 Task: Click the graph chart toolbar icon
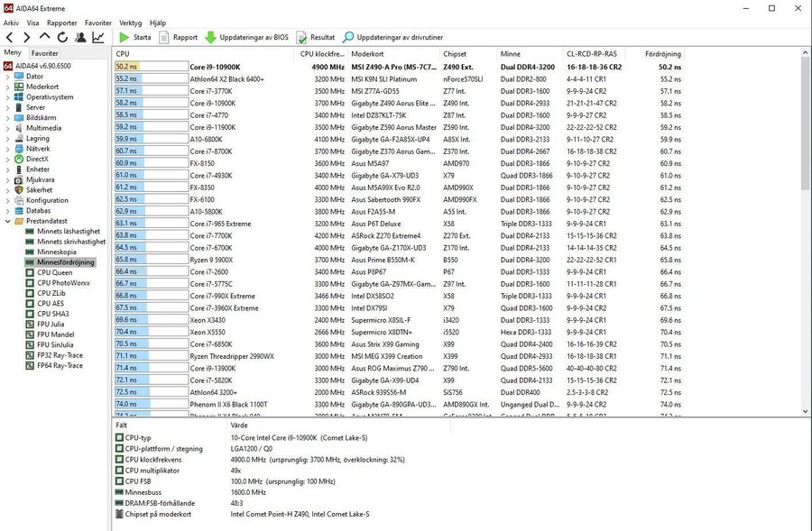click(97, 37)
